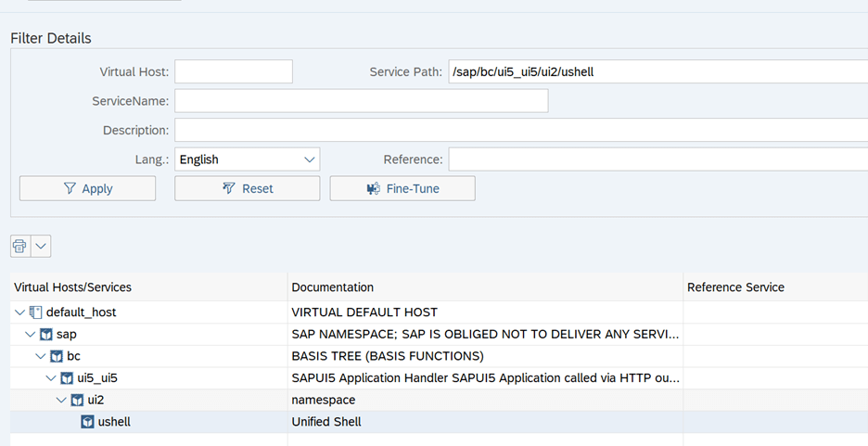The image size is (868, 446).
Task: Select the ushell service row
Action: pyautogui.click(x=439, y=422)
